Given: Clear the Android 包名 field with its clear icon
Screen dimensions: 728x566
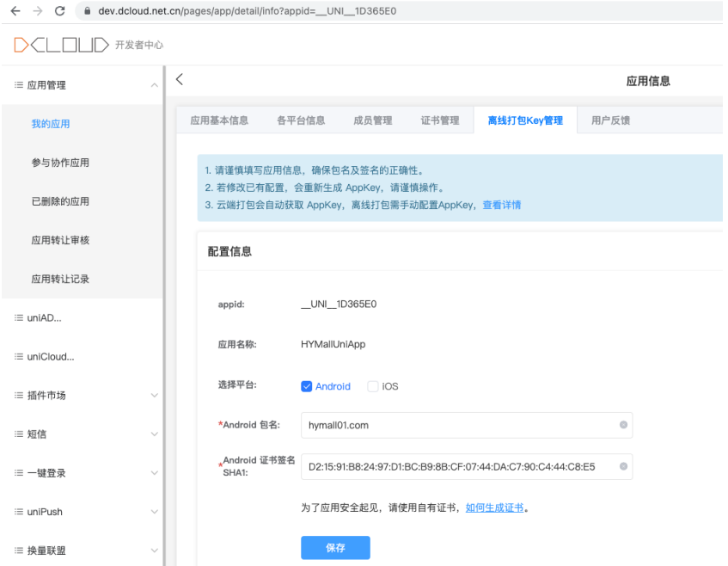Looking at the screenshot, I should (623, 425).
